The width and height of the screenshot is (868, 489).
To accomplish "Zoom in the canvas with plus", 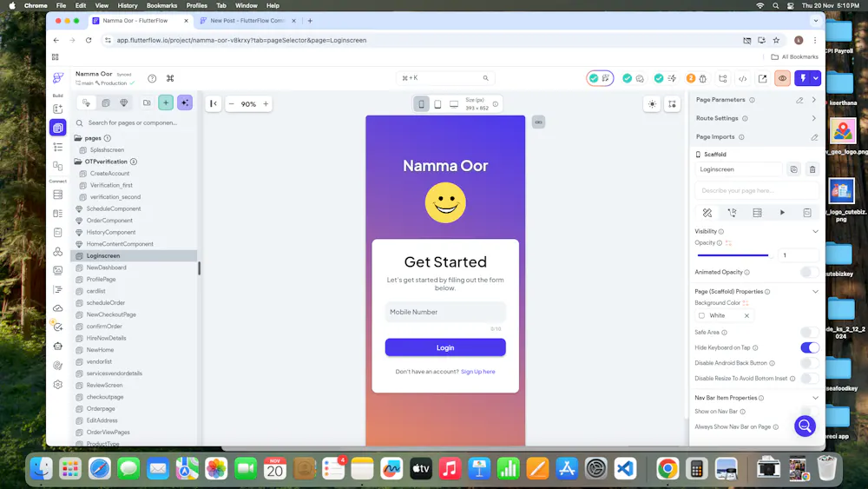I will pyautogui.click(x=266, y=103).
